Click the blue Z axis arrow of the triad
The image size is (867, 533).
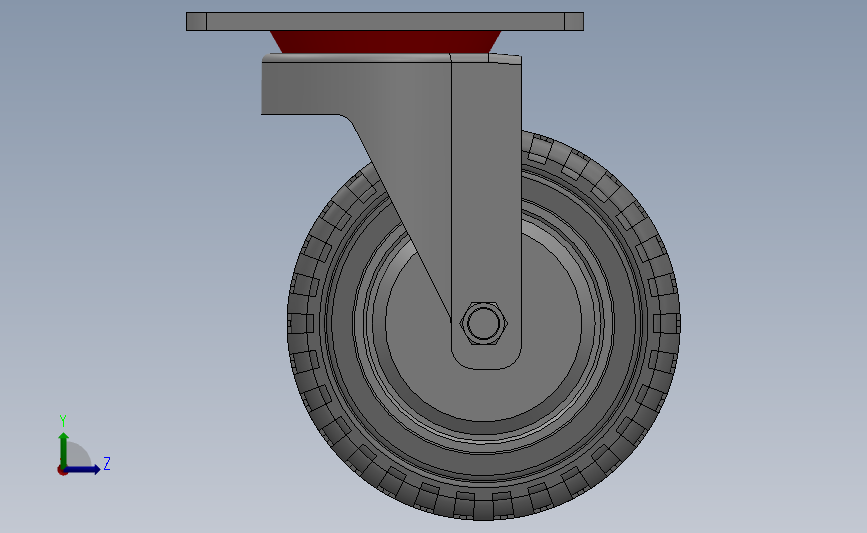tap(83, 470)
